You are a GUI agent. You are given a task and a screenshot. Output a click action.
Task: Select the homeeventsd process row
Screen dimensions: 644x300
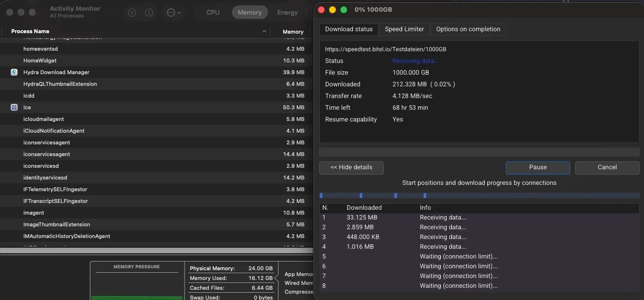click(x=156, y=49)
